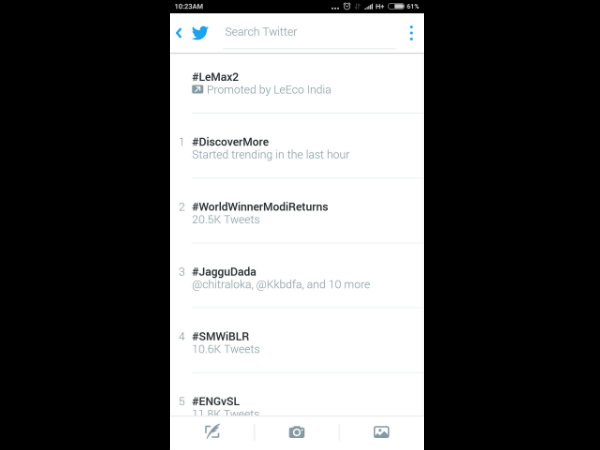Image resolution: width=600 pixels, height=450 pixels.
Task: Tap the battery indicator in status bar
Action: tap(396, 7)
